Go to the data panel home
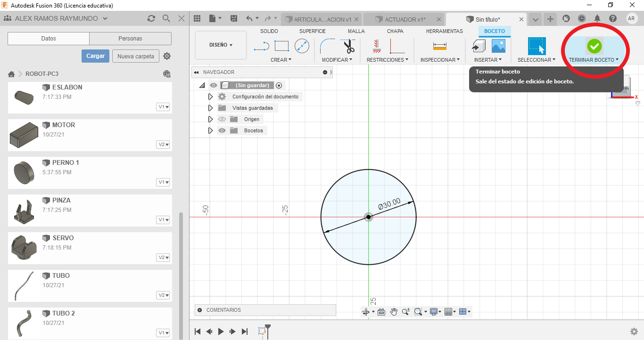Viewport: 644px width, 340px height. coord(11,74)
